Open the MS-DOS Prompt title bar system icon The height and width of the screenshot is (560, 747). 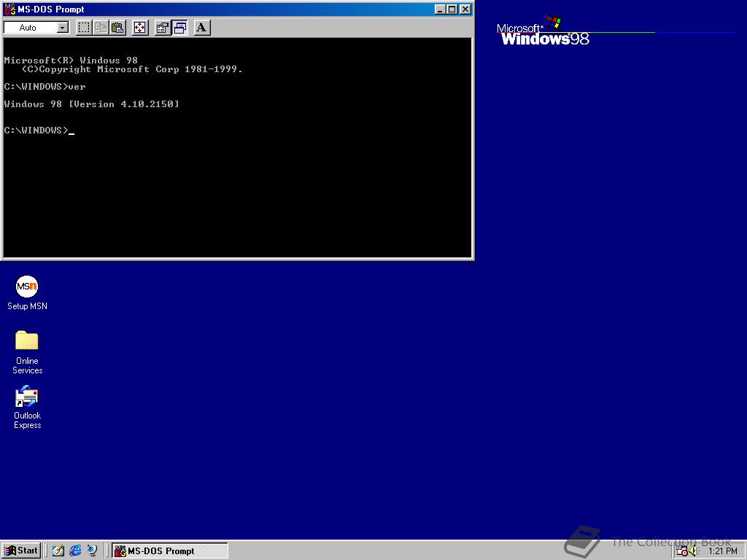point(9,9)
